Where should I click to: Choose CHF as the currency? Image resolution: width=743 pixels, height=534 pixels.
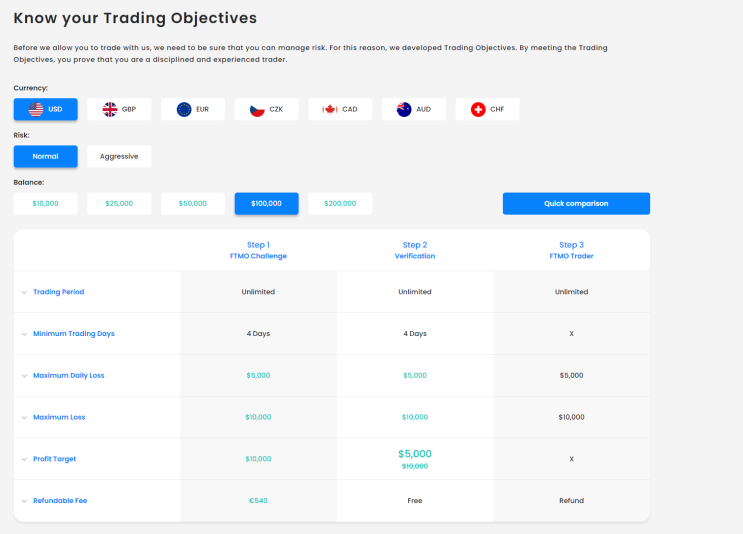pyautogui.click(x=488, y=109)
